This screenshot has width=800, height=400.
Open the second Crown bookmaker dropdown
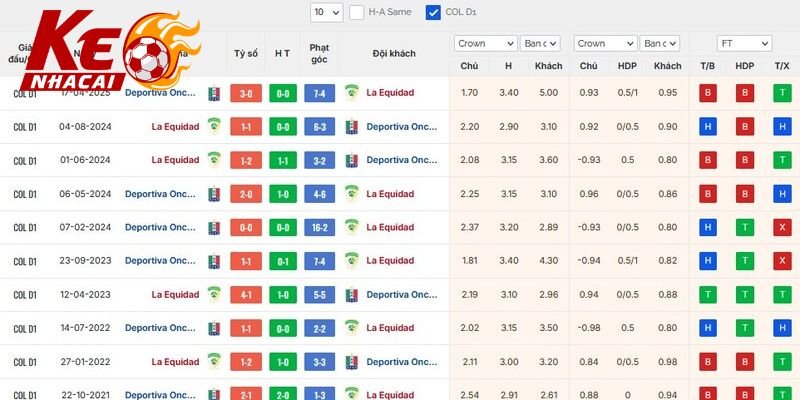(x=605, y=44)
